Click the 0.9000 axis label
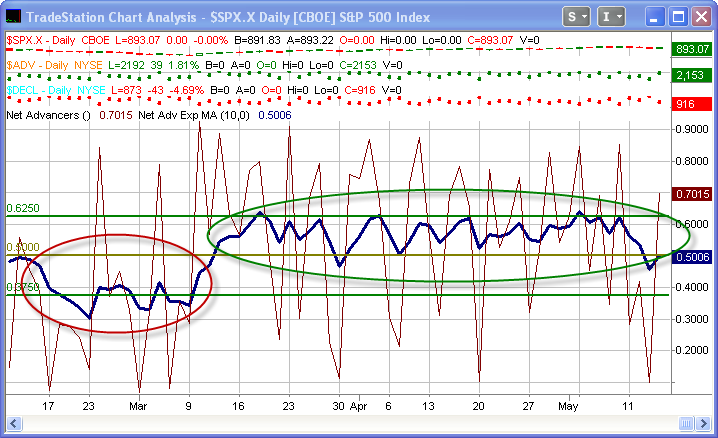The width and height of the screenshot is (718, 438). click(692, 130)
